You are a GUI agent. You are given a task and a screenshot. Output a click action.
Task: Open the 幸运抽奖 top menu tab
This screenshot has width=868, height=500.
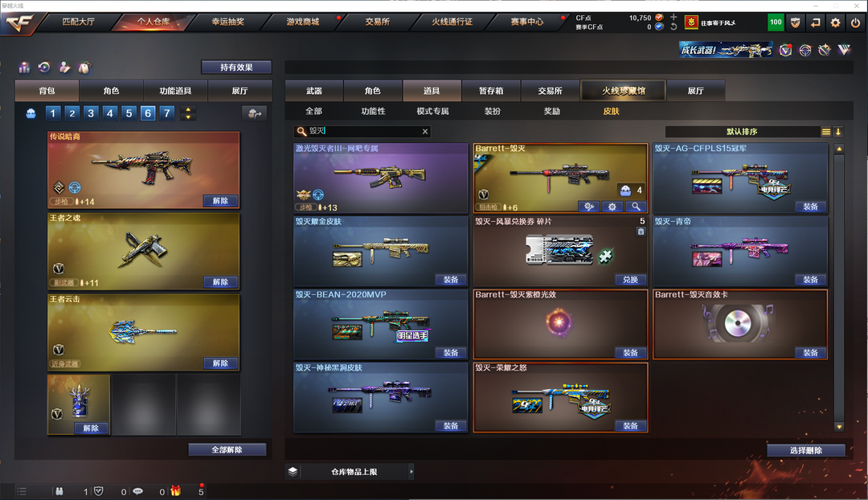point(228,22)
